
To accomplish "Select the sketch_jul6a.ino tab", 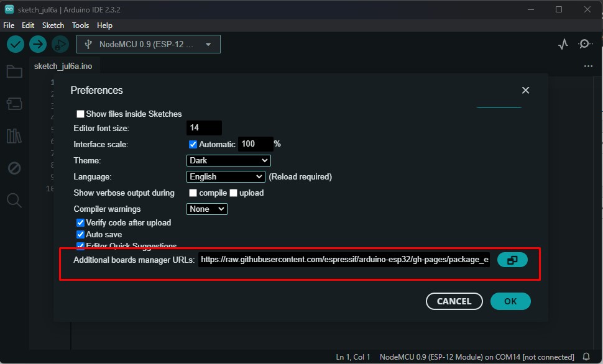I will [x=64, y=65].
